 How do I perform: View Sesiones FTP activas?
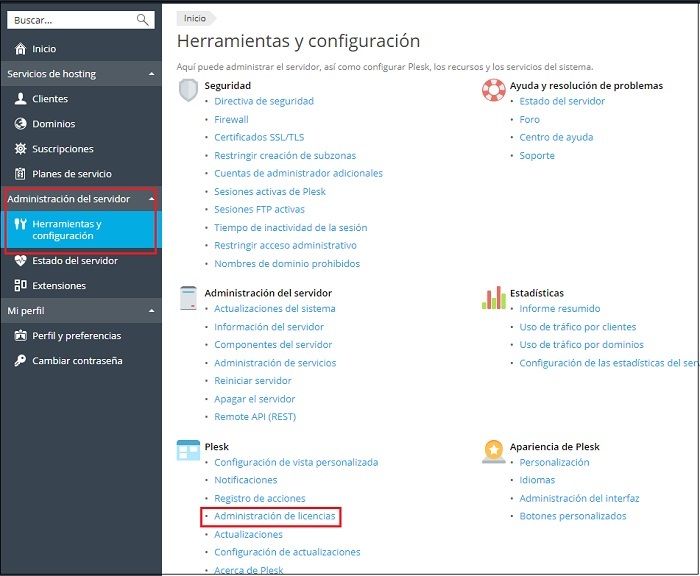[259, 209]
